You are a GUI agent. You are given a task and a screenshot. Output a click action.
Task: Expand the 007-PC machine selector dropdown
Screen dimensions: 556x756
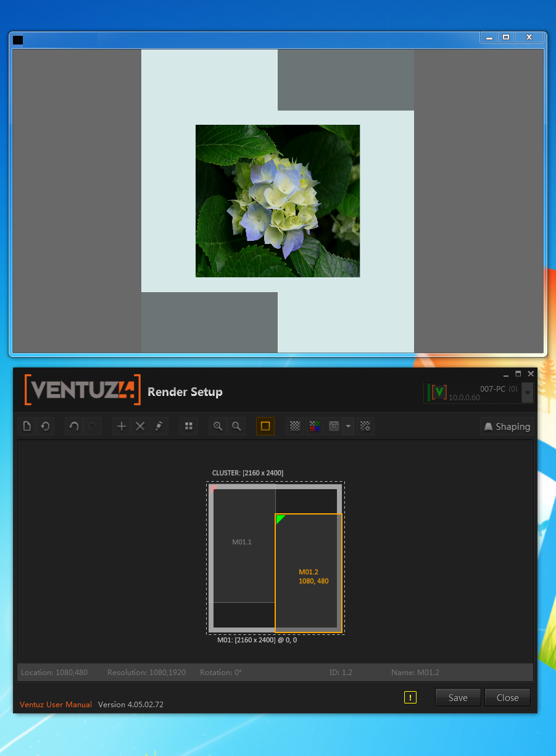(x=527, y=393)
